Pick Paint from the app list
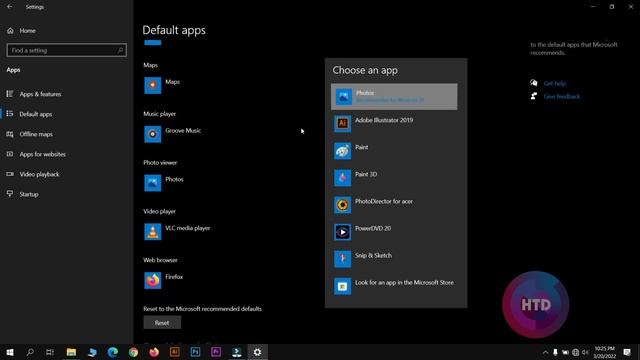This screenshot has height=360, width=640. point(394,151)
